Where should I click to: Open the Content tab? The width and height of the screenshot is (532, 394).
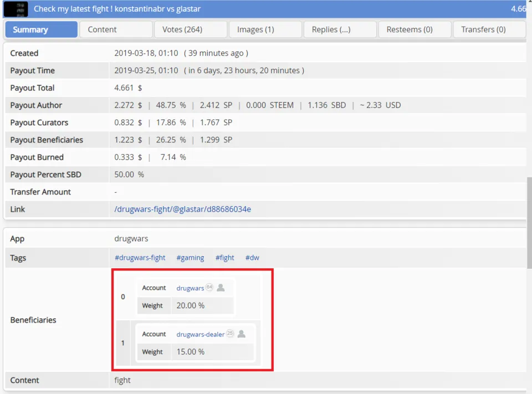[116, 29]
